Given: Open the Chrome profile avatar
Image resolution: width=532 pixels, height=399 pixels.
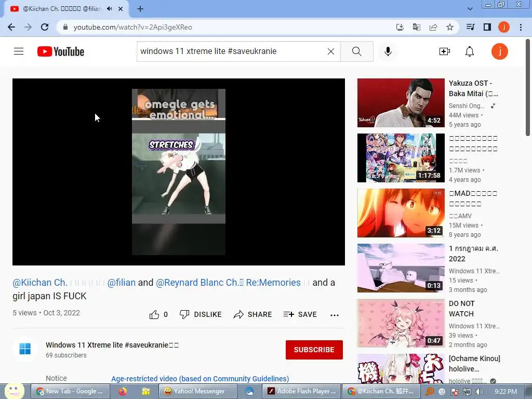Looking at the screenshot, I should pyautogui.click(x=504, y=27).
